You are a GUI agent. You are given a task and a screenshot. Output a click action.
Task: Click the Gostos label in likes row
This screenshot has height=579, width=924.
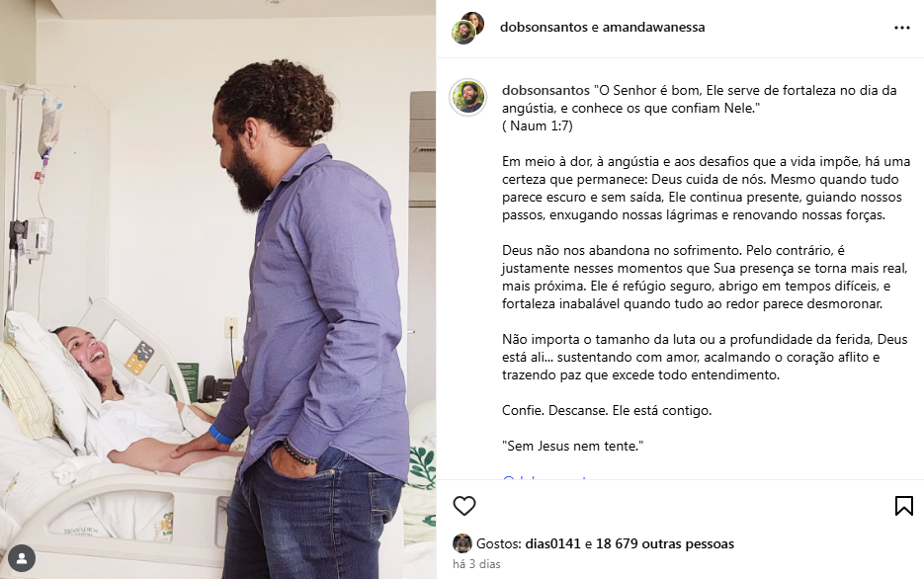click(x=498, y=543)
